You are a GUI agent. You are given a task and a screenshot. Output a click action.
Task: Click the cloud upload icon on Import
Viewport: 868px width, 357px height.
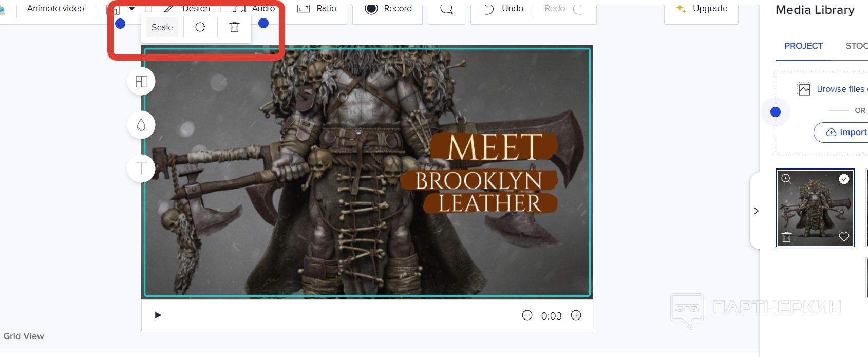click(x=831, y=133)
